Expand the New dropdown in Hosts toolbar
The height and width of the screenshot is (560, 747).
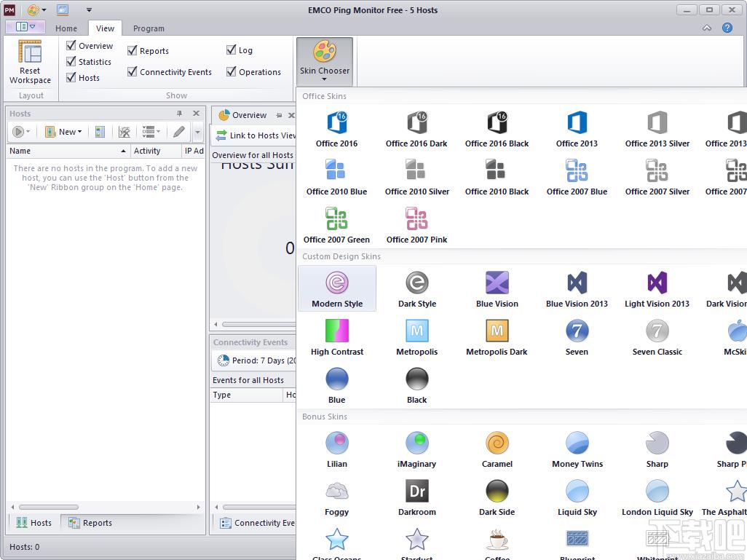[x=63, y=132]
